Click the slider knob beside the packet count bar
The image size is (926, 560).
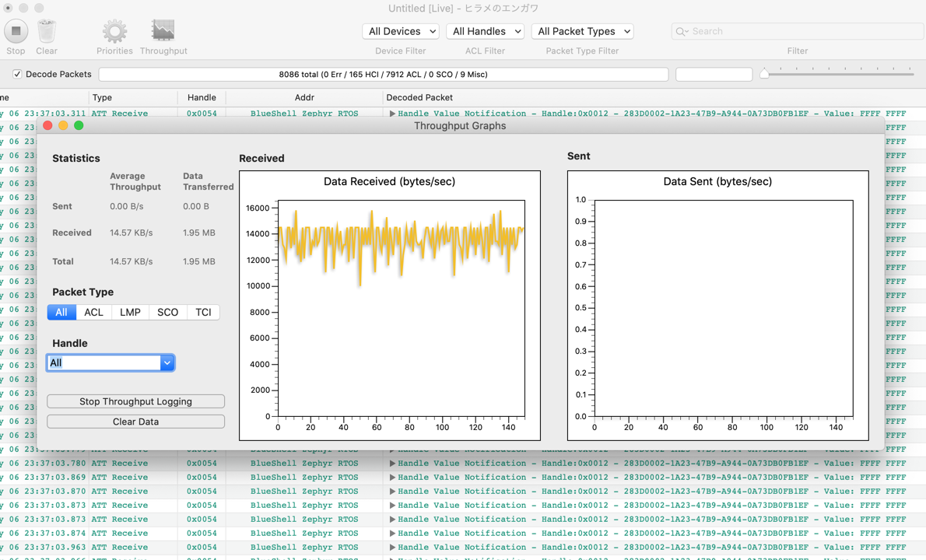click(764, 74)
